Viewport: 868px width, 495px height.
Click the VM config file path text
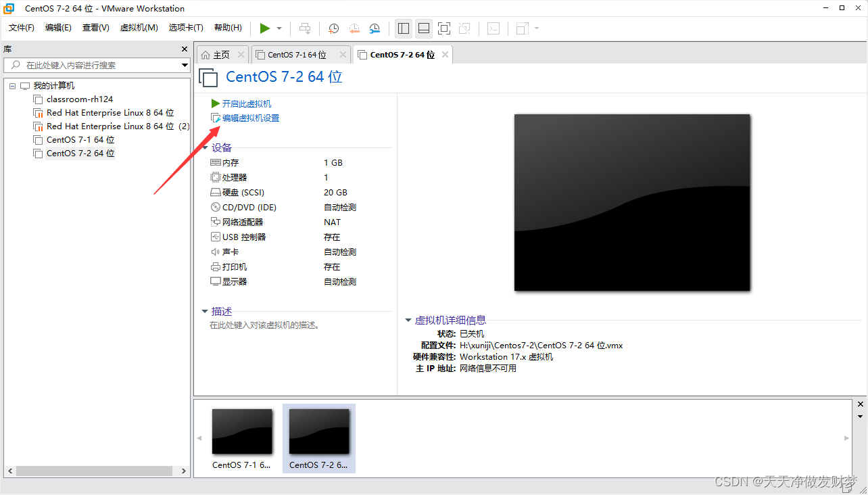[x=541, y=345]
